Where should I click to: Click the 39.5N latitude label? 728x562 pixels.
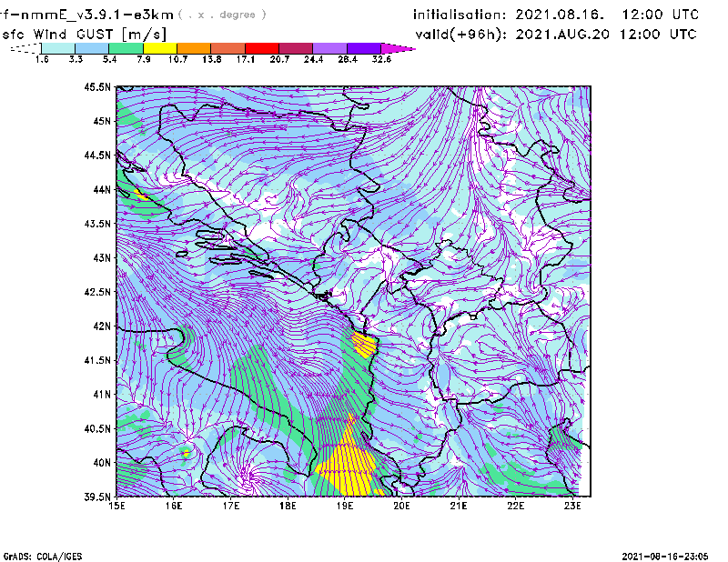[x=97, y=497]
